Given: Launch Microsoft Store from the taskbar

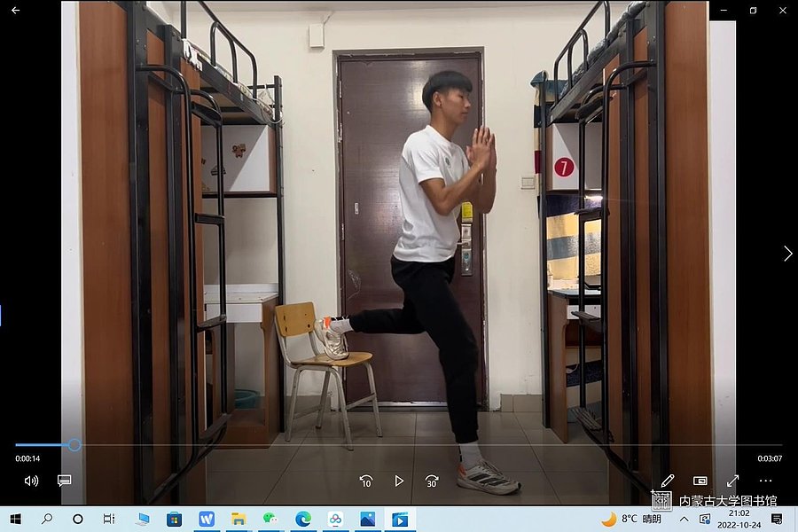Looking at the screenshot, I should click(174, 519).
